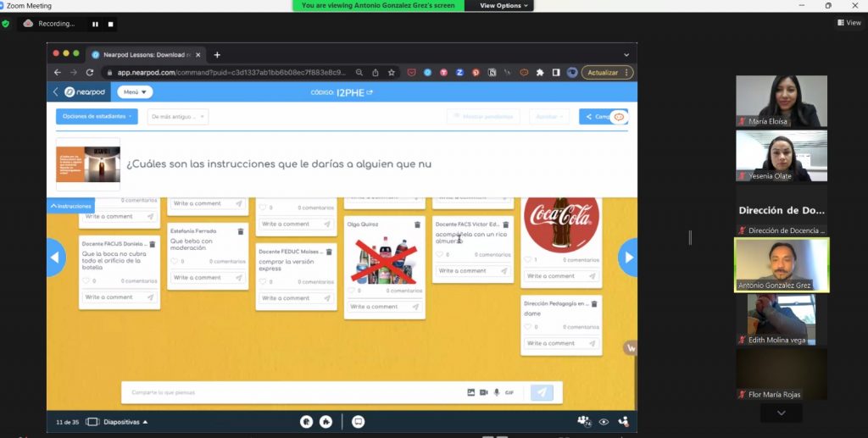
Task: Collapse the Instrucciones tab
Action: (x=70, y=206)
